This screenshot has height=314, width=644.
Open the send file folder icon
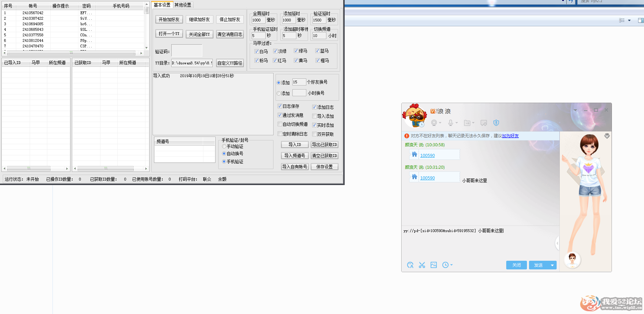coord(467,123)
